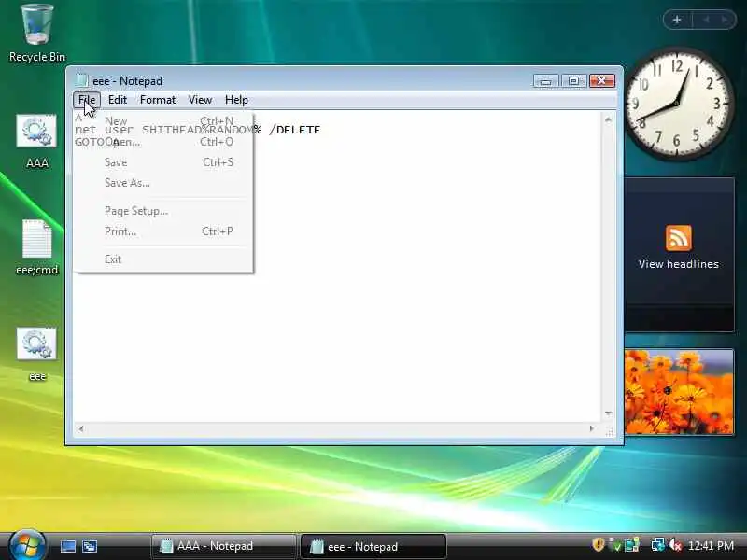
Task: Click the sidebar next page arrow
Action: 725,20
